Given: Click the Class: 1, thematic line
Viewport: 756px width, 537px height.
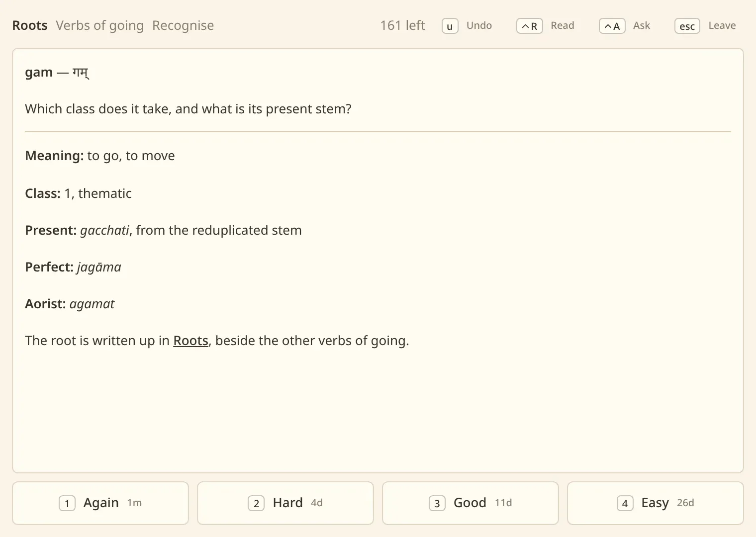Looking at the screenshot, I should coord(78,193).
